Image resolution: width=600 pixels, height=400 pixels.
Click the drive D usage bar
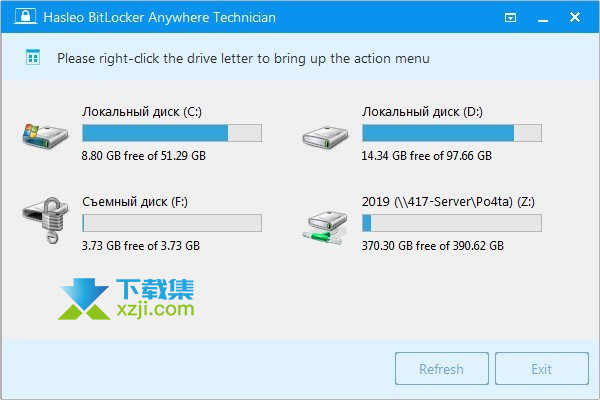point(452,133)
